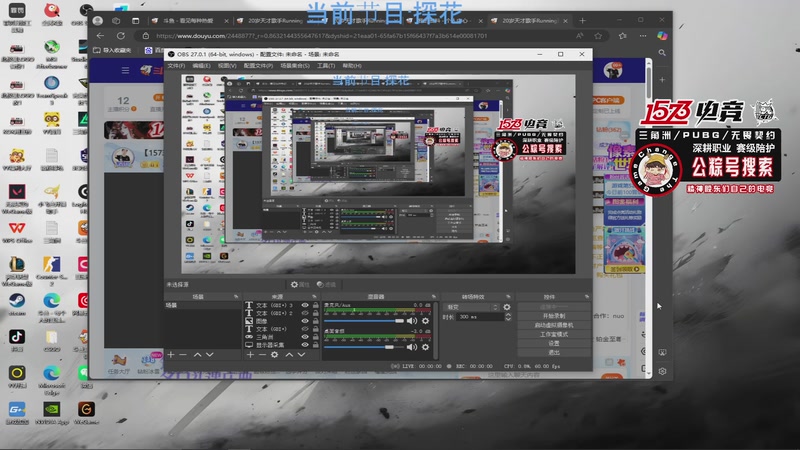Undock the Sources panel via corner icon

click(314, 296)
